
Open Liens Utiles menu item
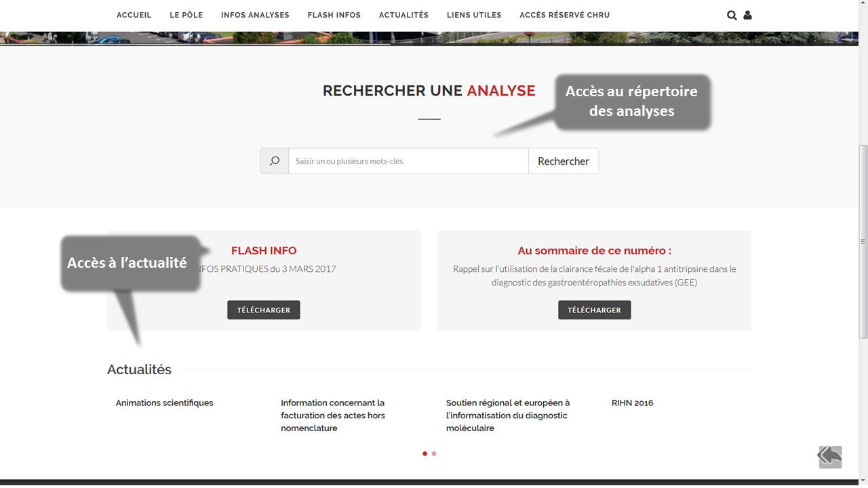[x=474, y=15]
